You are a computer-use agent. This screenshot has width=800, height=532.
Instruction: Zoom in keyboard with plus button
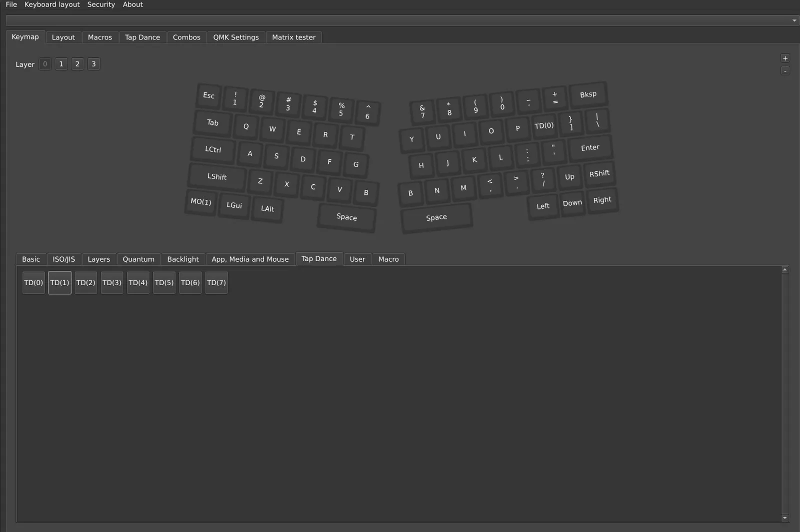click(x=785, y=58)
